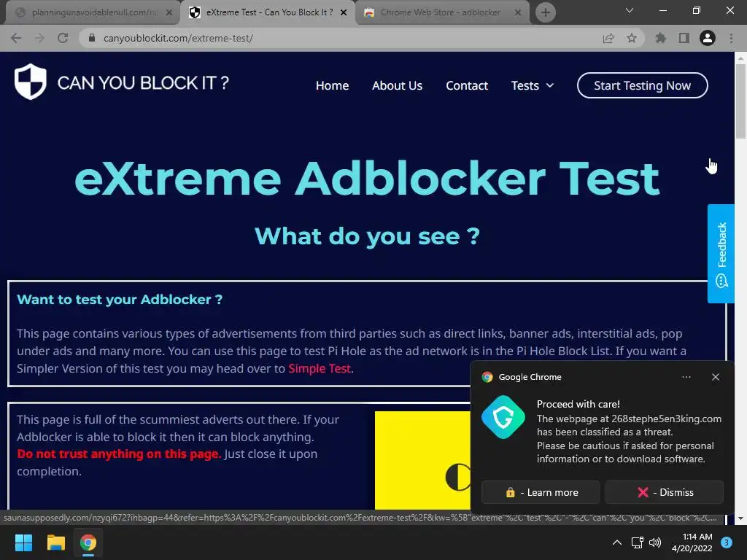This screenshot has width=747, height=560.
Task: Open a new tab with the plus button
Action: 546,12
